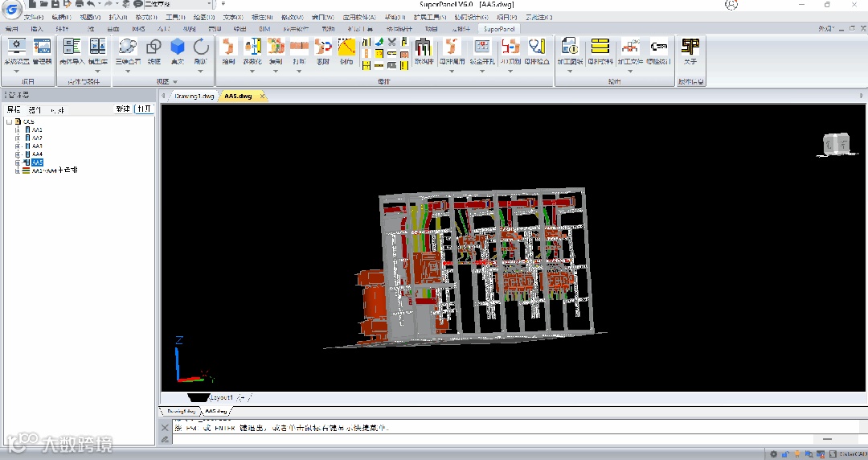
Task: Open dropdown arrow under 刷新
Action: point(200,71)
